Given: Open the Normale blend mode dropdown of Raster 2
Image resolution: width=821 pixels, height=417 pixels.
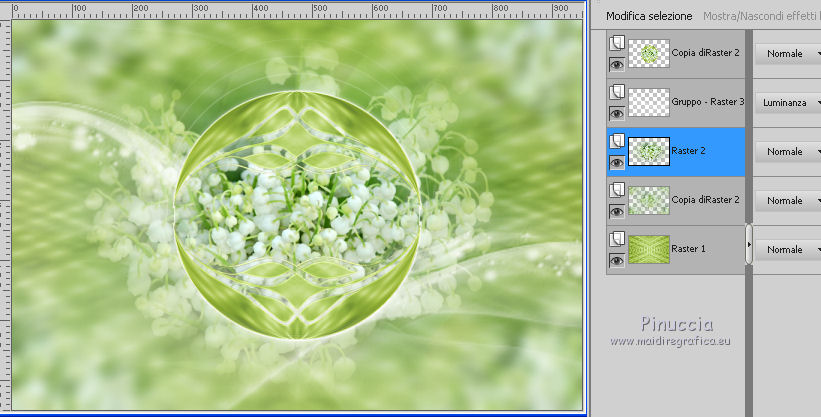Looking at the screenshot, I should pos(788,151).
